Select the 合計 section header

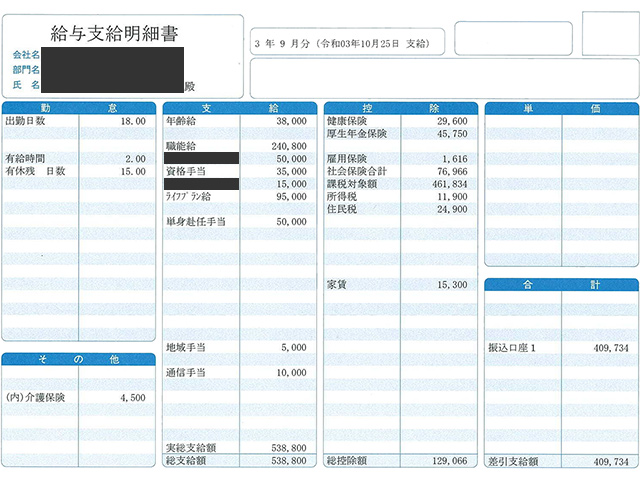pyautogui.click(x=561, y=285)
